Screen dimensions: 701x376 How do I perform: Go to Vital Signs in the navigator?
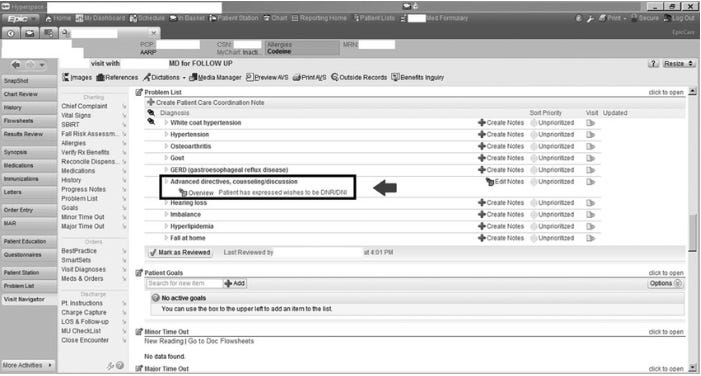point(76,115)
